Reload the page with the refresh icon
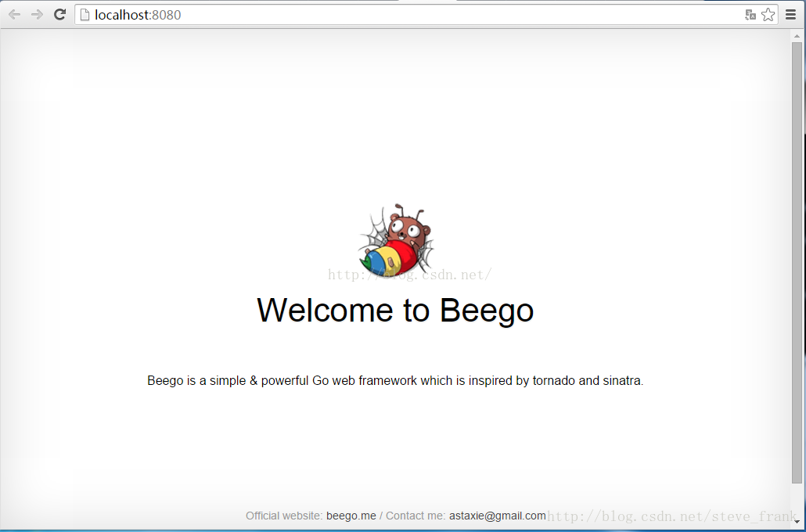 [59, 14]
